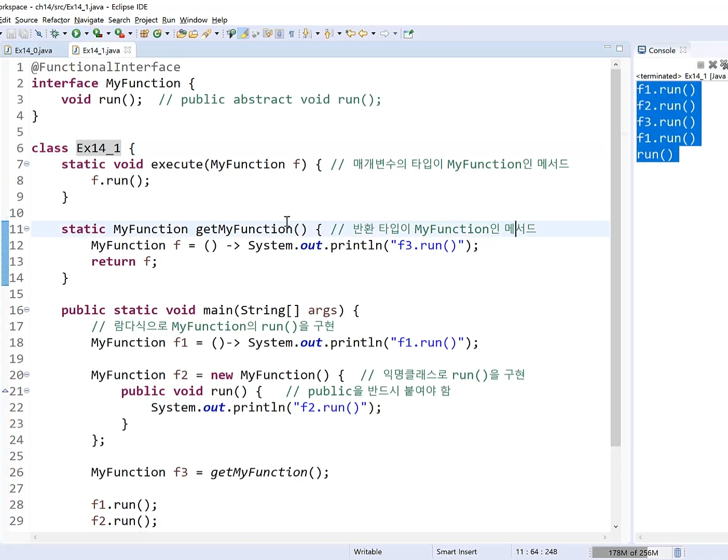
Task: Open the Next Annotation dropdown arrow
Action: [x=318, y=34]
